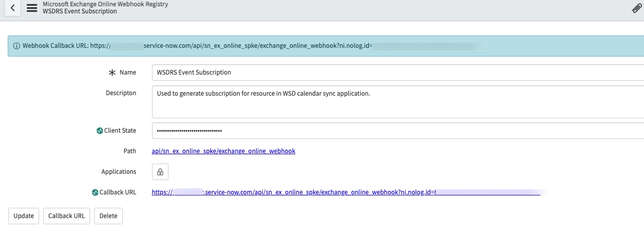Click 'Microsoft Exchange Online Webhook Registry' header text
This screenshot has width=644, height=233.
(x=106, y=4)
